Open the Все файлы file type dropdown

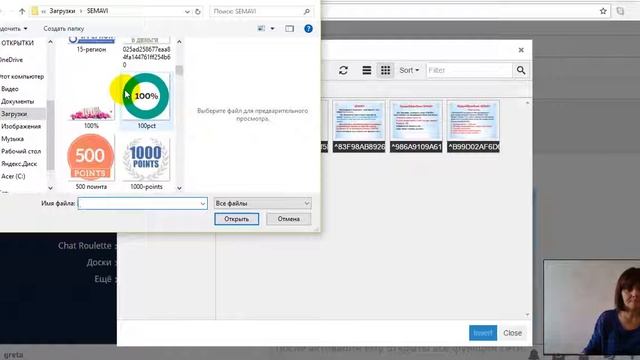[x=262, y=203]
